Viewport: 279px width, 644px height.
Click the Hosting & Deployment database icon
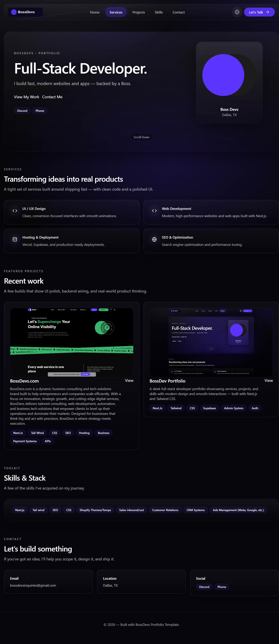pos(15,240)
